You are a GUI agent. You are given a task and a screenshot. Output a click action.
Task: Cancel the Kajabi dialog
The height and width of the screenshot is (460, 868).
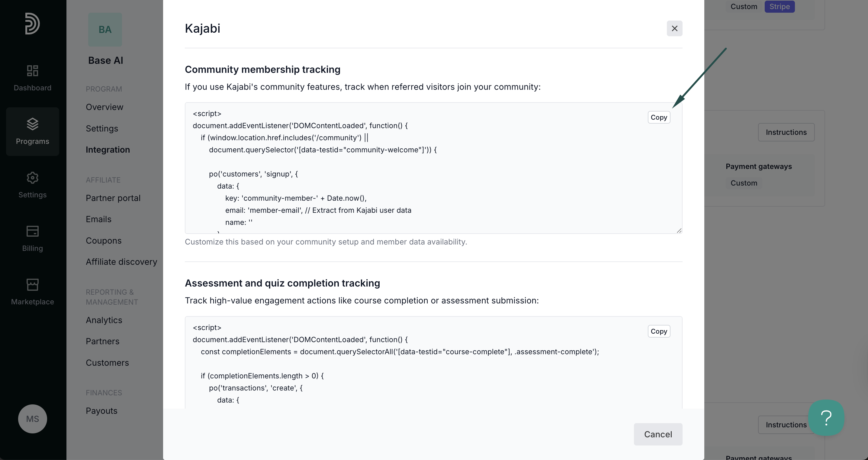point(658,434)
